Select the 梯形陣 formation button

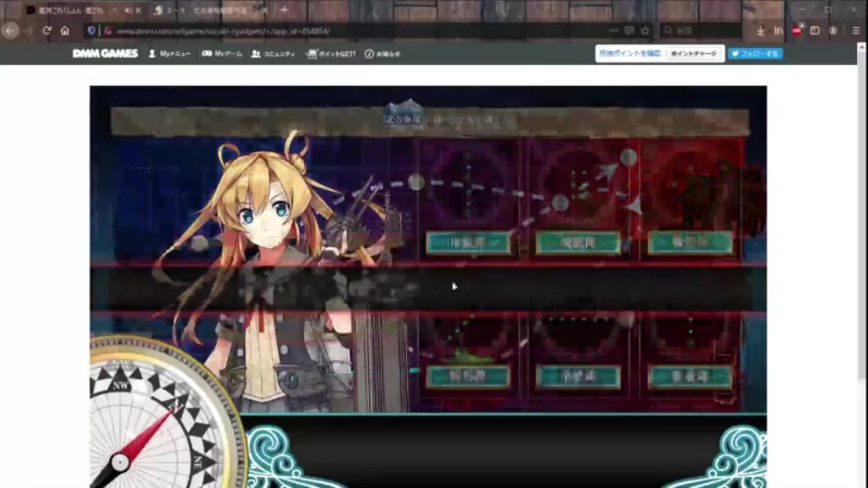click(468, 376)
